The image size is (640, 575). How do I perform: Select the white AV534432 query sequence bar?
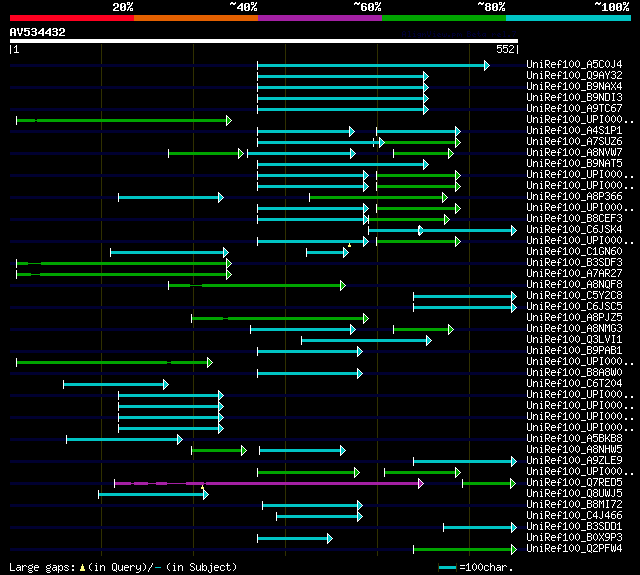pyautogui.click(x=264, y=41)
